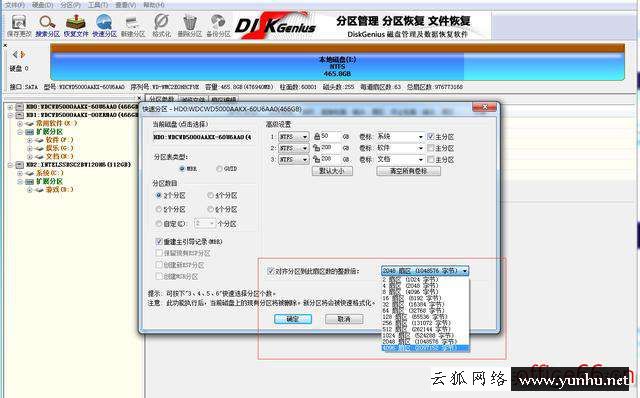Choose the 6个分区 radio option
The image size is (640, 398).
pos(210,209)
